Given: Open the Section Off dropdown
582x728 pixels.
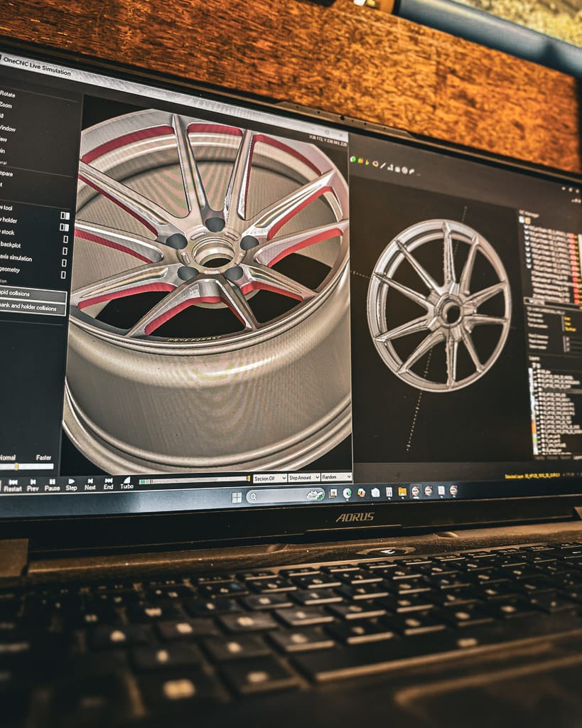Looking at the screenshot, I should click(x=269, y=478).
